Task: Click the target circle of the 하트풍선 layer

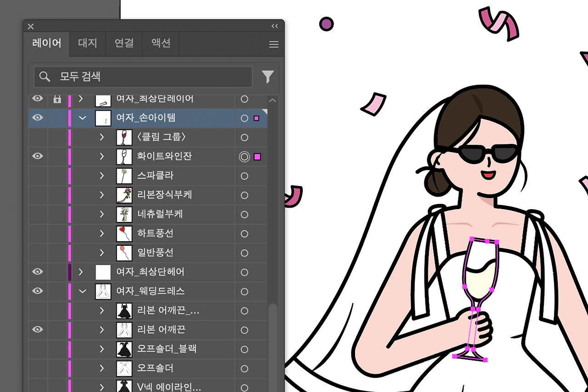Action: [244, 233]
